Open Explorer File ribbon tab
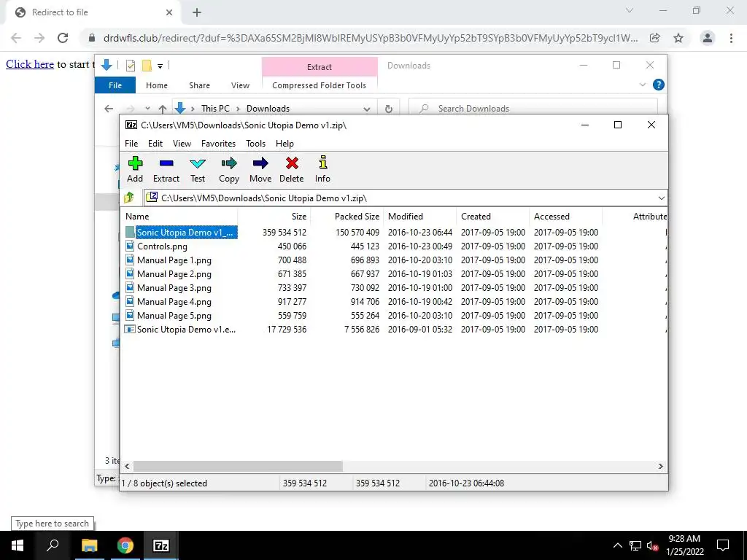 pos(115,85)
